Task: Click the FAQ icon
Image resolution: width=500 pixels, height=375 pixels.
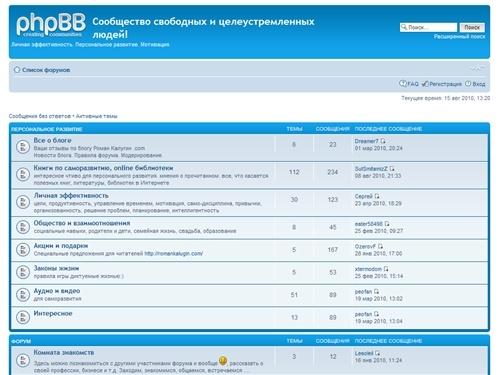Action: click(403, 83)
